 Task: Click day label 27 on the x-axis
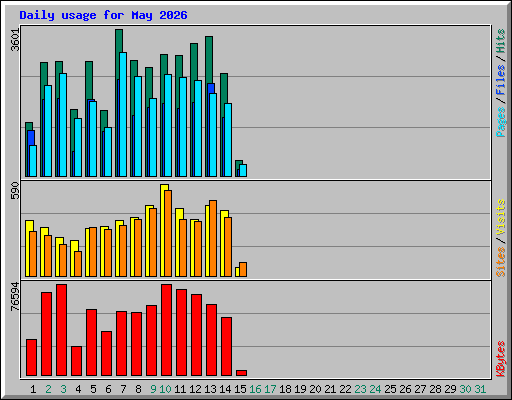pos(420,389)
